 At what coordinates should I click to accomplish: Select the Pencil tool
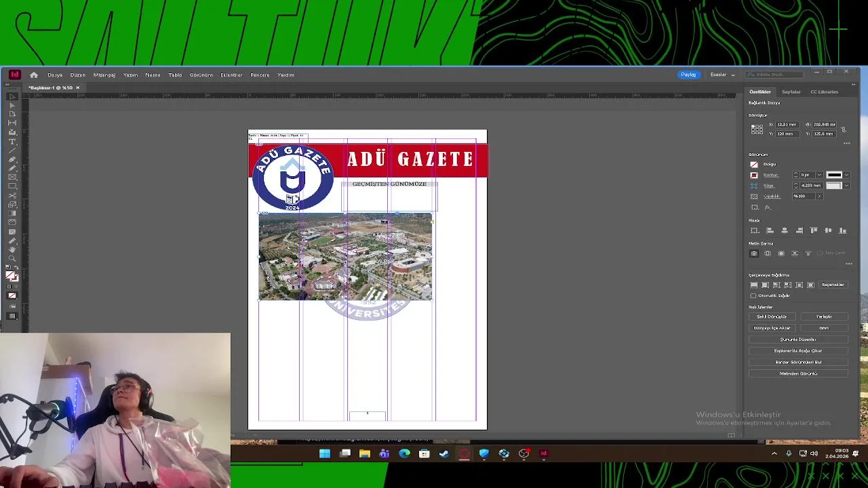[12, 168]
